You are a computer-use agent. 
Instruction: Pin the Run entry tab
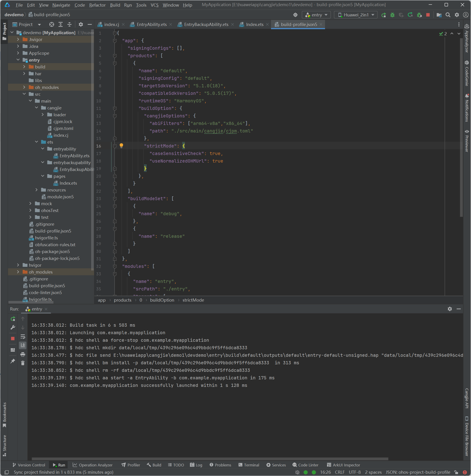[13, 361]
